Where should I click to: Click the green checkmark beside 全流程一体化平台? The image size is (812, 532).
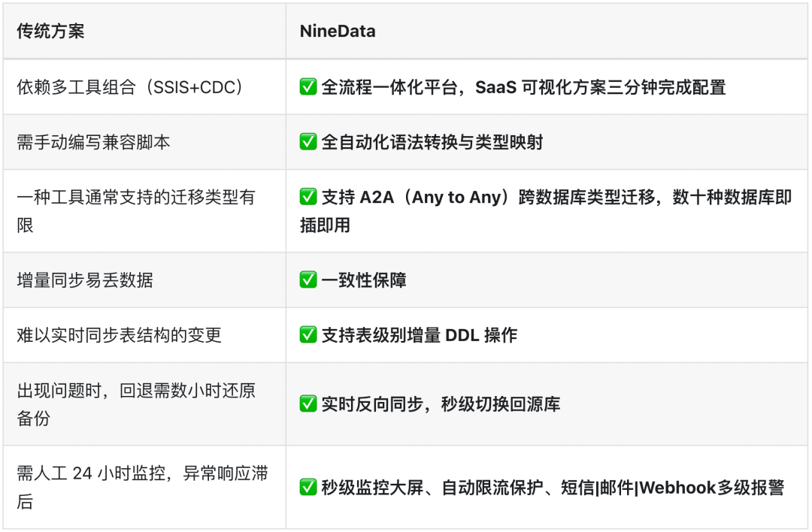click(308, 87)
